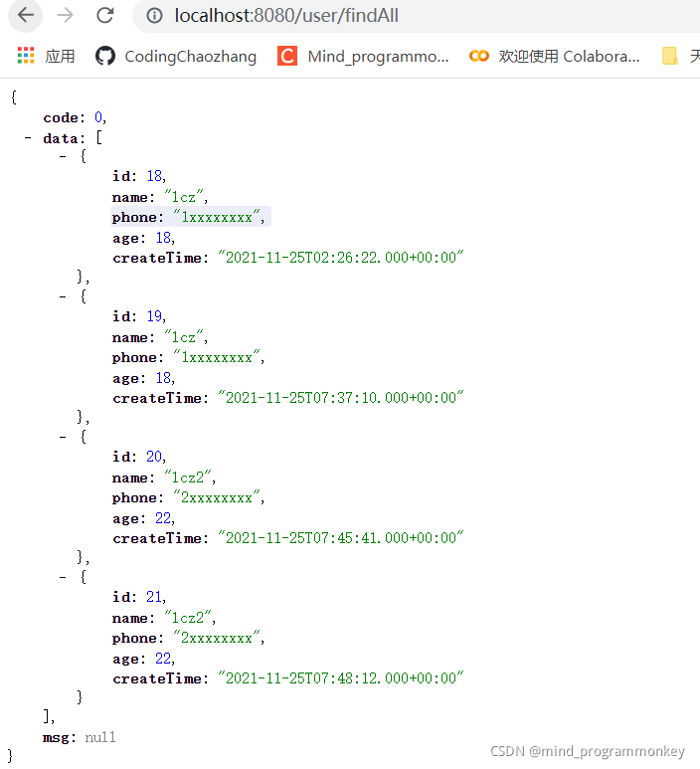Click createTime value 2021-11-25T07:37:10
Image resolution: width=700 pixels, height=769 pixels.
(341, 397)
